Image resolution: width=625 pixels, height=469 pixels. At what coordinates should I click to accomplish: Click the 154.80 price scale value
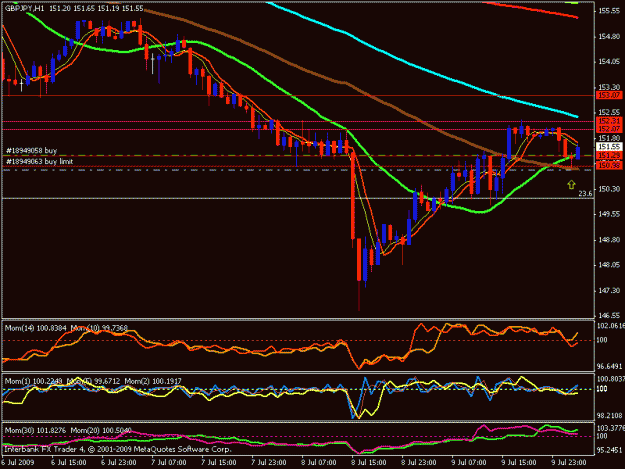(x=609, y=36)
